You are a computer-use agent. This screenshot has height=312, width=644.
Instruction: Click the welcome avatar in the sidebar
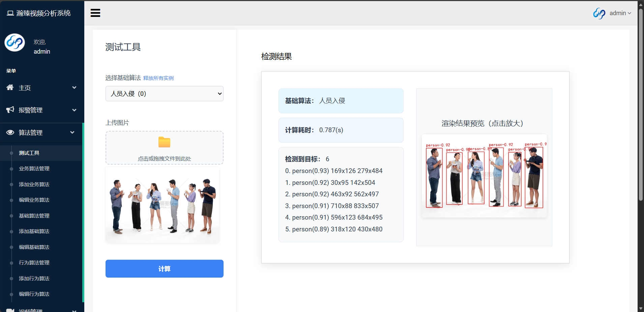[x=14, y=42]
